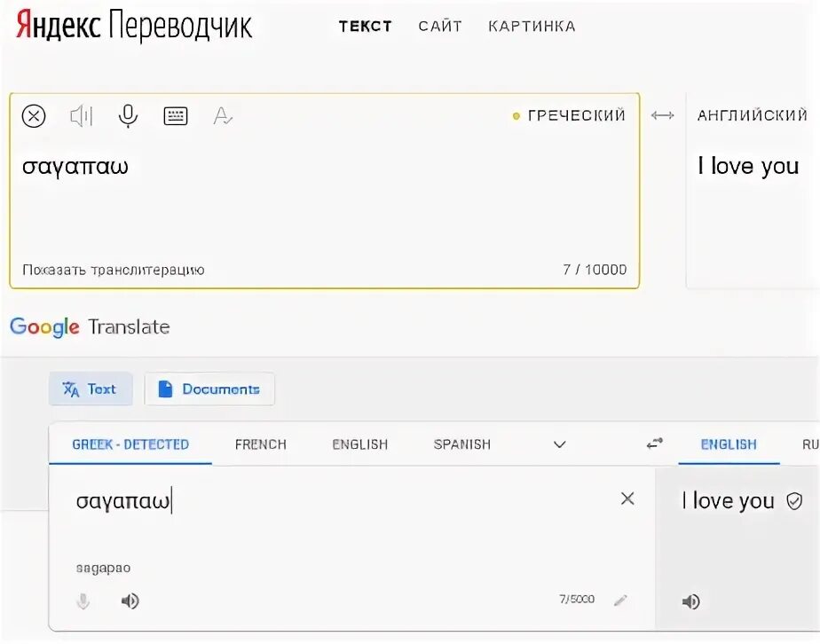This screenshot has height=644, width=820.
Task: Click the verified shield beside I love you
Action: [x=794, y=501]
